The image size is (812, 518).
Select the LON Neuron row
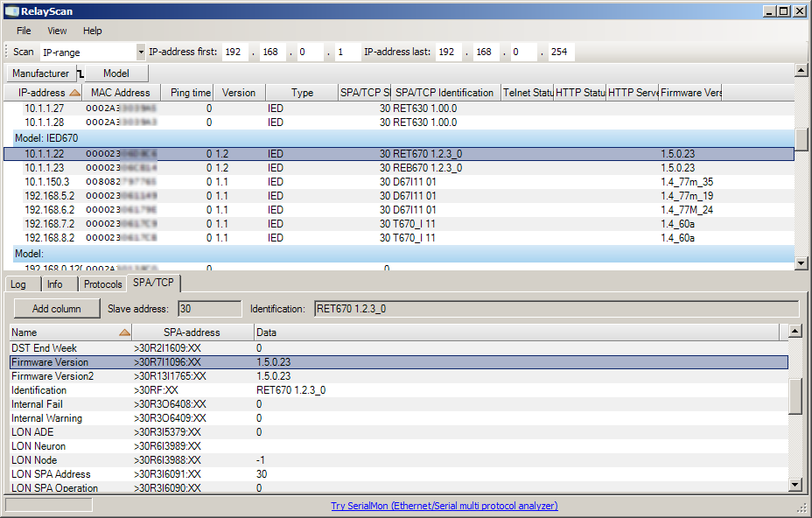click(x=399, y=446)
